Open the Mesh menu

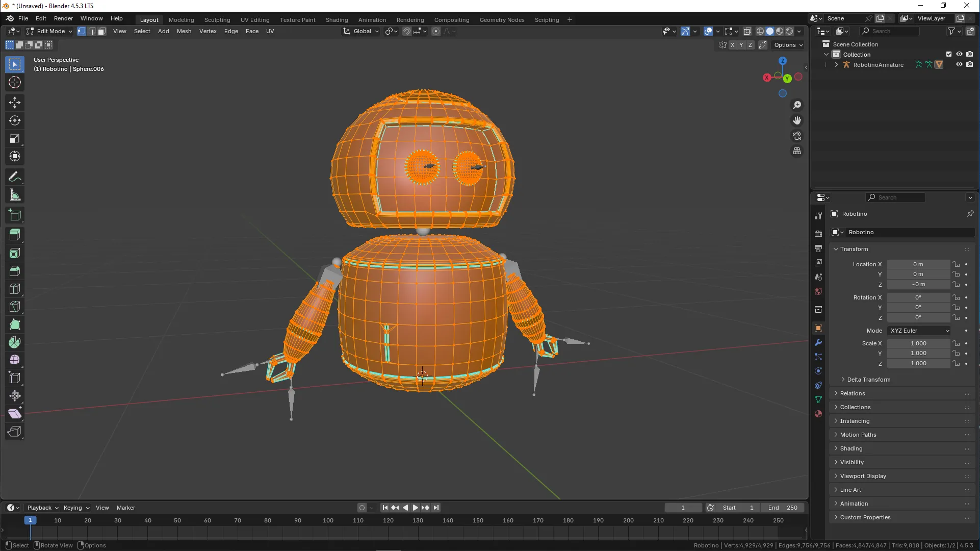[x=184, y=31]
